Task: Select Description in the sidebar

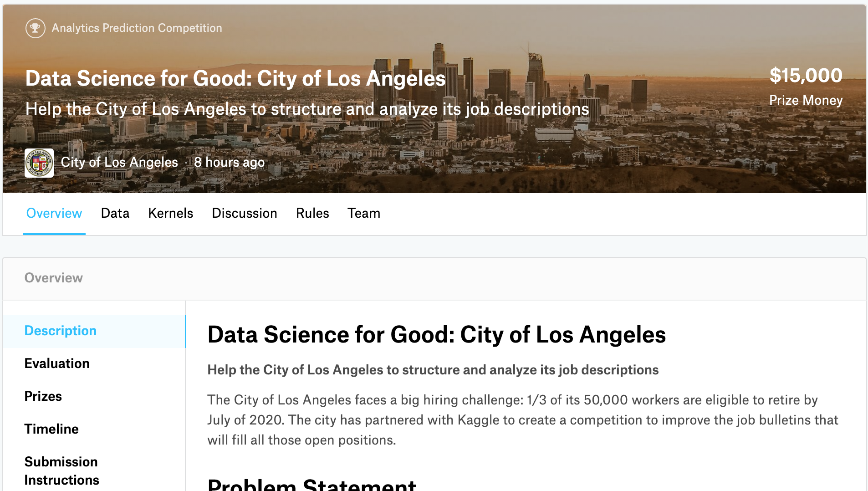Action: pos(61,331)
